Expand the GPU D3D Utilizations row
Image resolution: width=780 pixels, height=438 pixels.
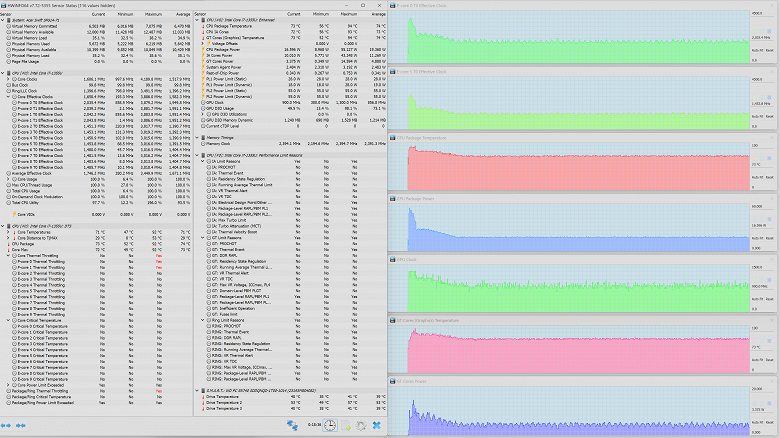point(203,114)
